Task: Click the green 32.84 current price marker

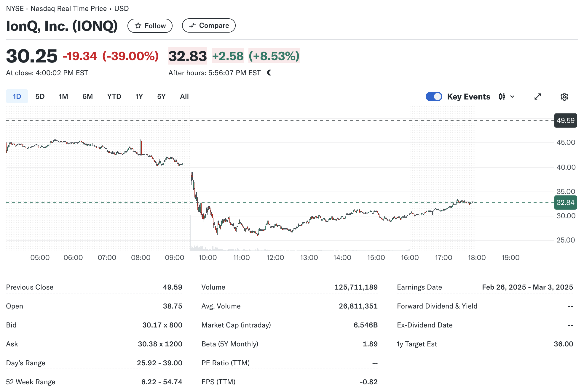Action: [565, 203]
